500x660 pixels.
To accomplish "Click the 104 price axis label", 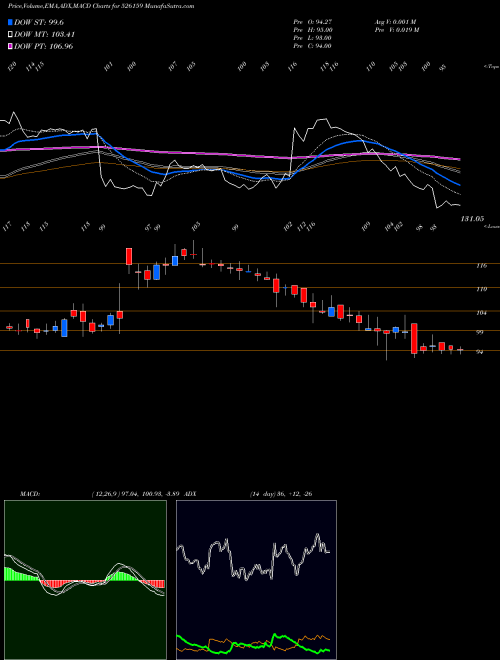I will point(481,313).
